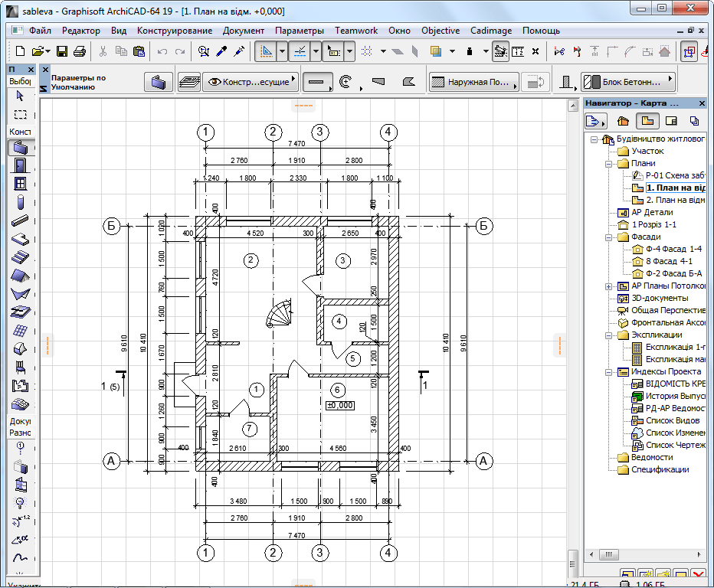Select the Roof tool in toolbox
The height and width of the screenshot is (588, 714).
[x=20, y=276]
